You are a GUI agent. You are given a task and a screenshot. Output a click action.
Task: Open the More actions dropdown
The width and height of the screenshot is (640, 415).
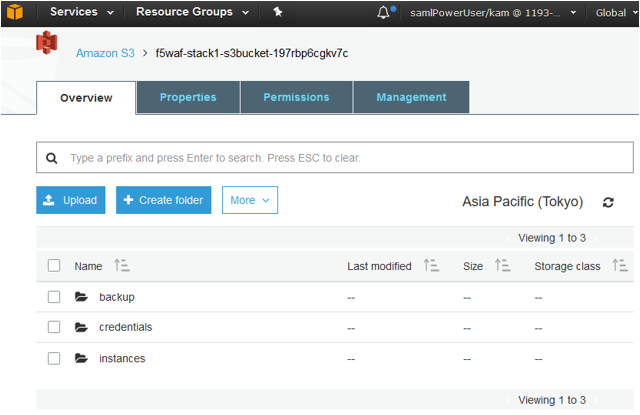coord(250,200)
